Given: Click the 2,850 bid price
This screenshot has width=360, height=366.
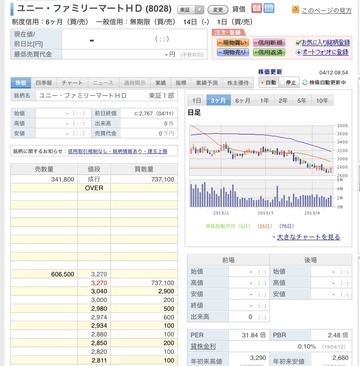Looking at the screenshot, I should 99,343.
